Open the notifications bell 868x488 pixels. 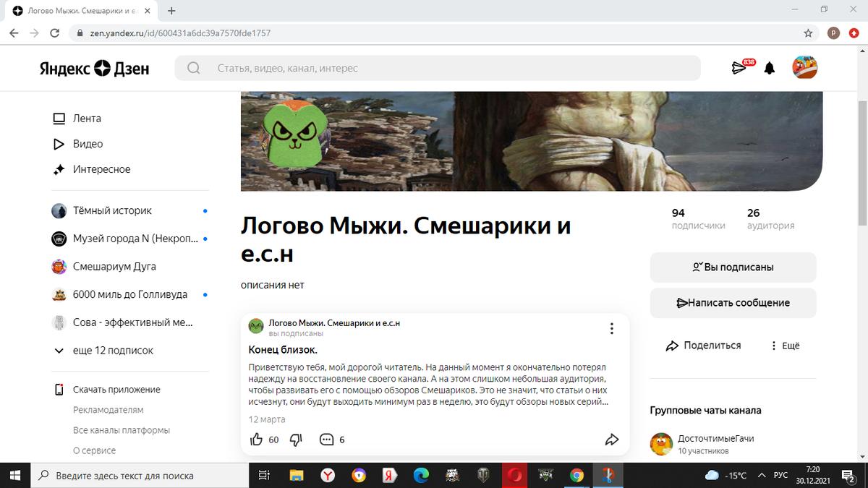[770, 68]
